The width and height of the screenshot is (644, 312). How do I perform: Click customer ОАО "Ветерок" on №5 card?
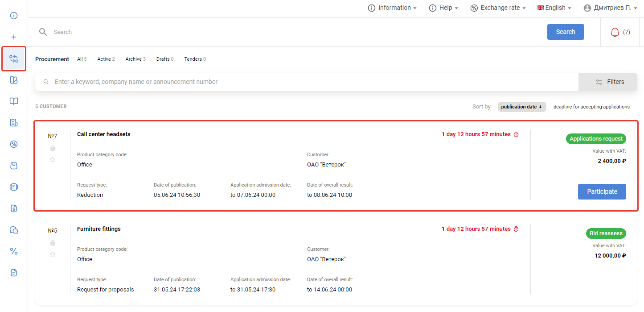coord(326,259)
